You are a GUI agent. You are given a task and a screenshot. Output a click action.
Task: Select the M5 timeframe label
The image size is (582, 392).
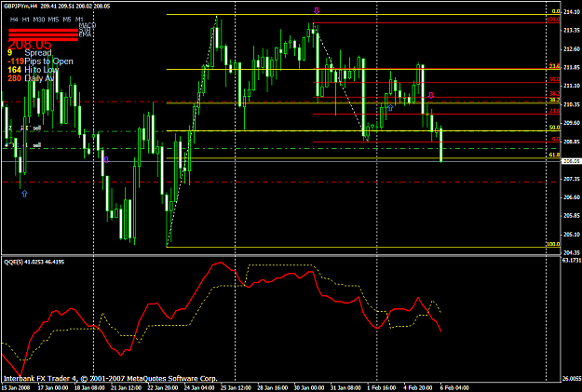67,20
